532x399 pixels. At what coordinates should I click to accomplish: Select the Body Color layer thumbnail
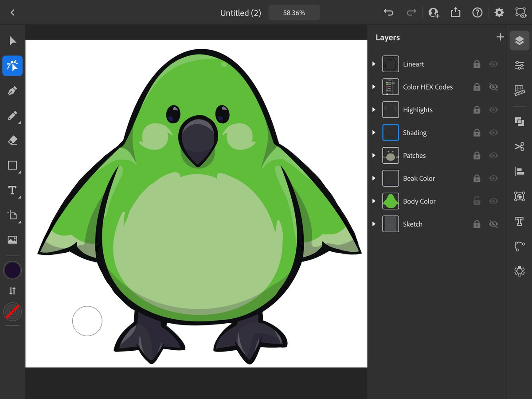pos(391,201)
